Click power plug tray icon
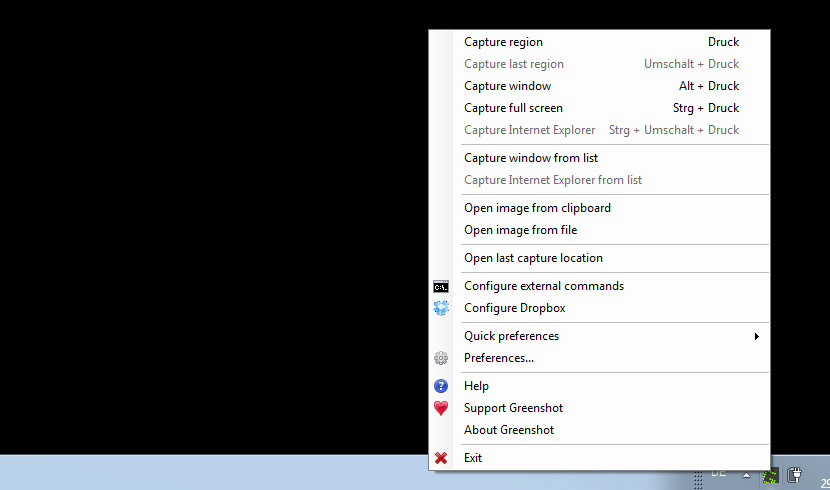The height and width of the screenshot is (490, 830). (794, 475)
